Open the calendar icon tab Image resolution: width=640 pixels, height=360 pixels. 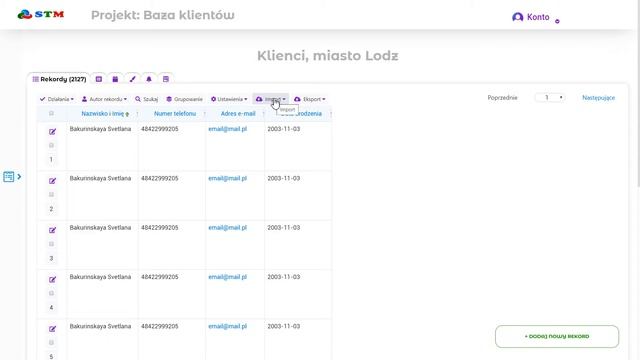click(x=115, y=79)
